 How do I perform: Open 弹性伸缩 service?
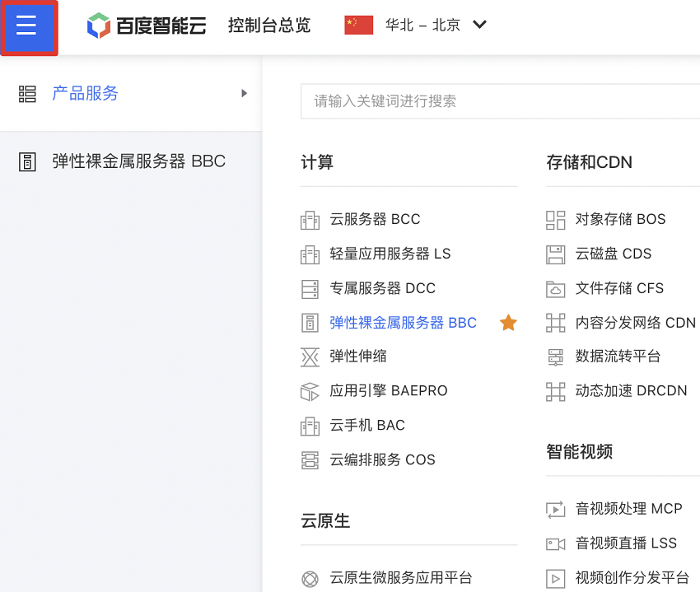[358, 357]
